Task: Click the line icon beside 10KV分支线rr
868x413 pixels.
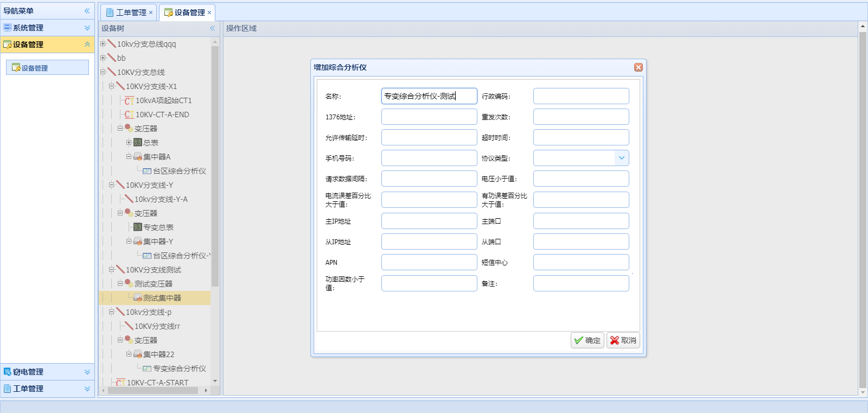Action: 129,326
